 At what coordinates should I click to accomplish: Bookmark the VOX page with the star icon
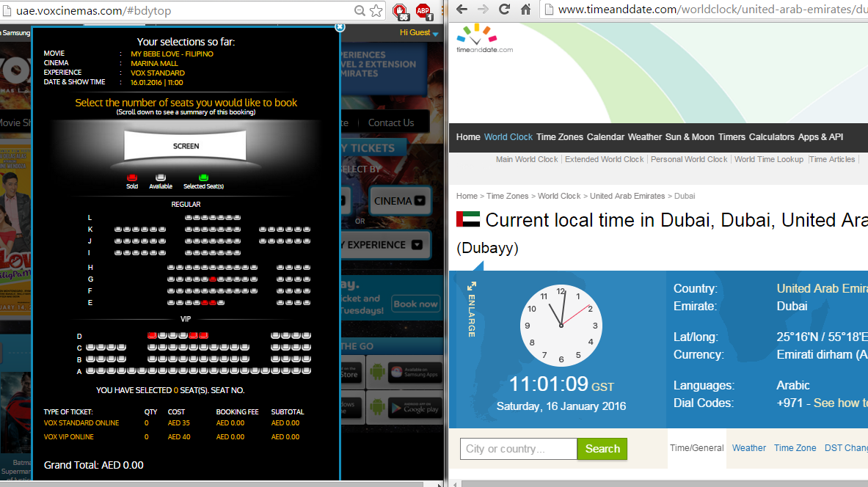coord(376,10)
